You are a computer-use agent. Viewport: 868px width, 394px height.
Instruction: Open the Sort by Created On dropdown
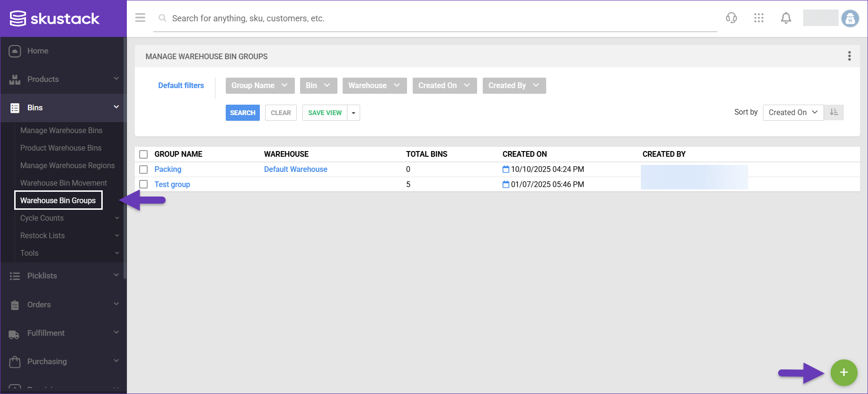point(793,112)
